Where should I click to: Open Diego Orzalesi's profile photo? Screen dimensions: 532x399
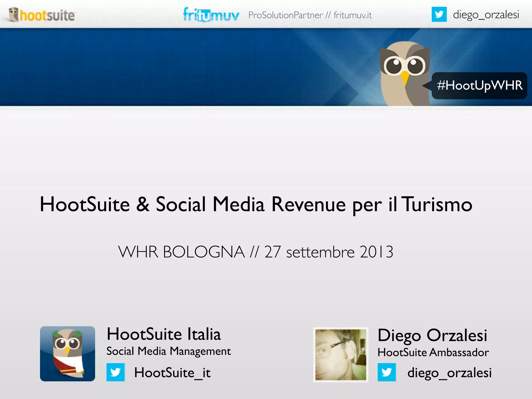coord(341,355)
